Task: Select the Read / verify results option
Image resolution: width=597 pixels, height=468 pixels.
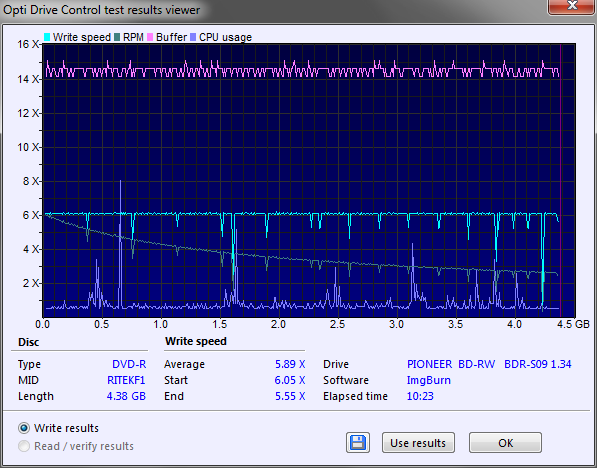Action: 24,446
